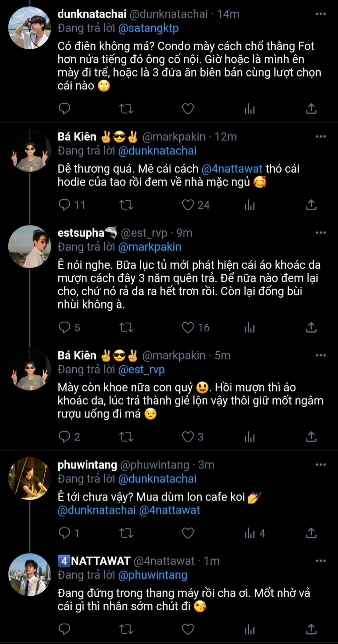This screenshot has height=644, width=338.
Task: Like estsupha's leather jacket tweet
Action: 188,328
